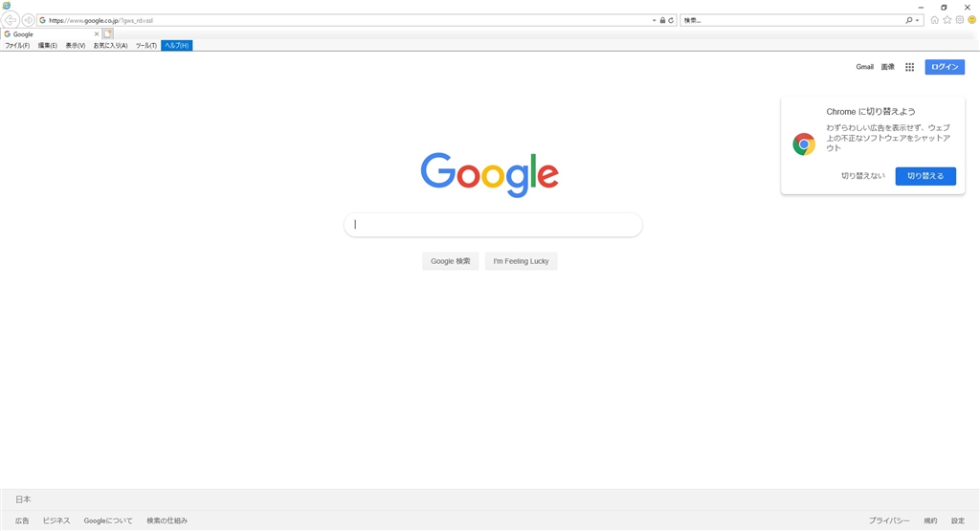The image size is (980, 531).
Task: Close the Google tab
Action: 97,34
